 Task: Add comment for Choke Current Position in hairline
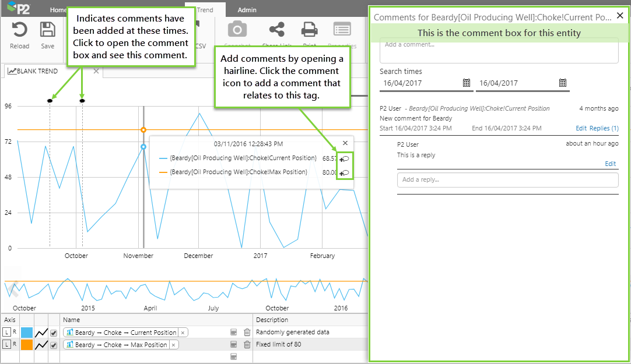coord(345,159)
